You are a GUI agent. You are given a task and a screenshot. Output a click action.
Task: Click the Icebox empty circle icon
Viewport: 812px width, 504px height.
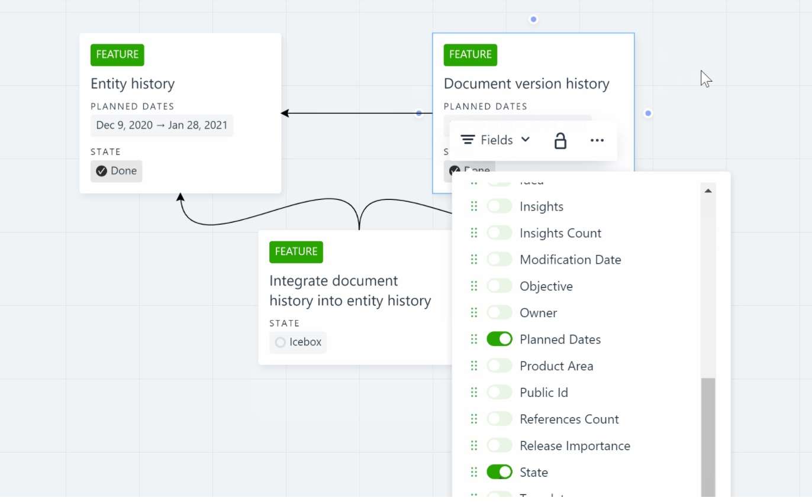point(280,343)
